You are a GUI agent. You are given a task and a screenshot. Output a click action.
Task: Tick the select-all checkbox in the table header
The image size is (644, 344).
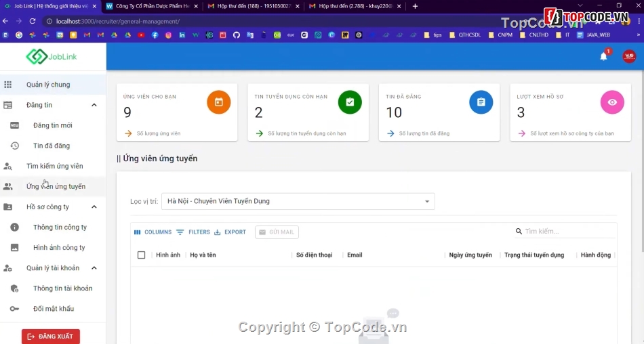(x=141, y=255)
